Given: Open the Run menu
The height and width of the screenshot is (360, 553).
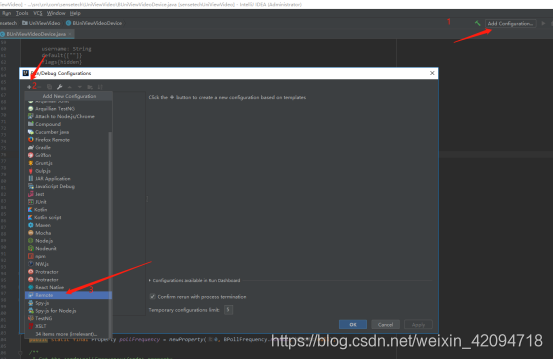Looking at the screenshot, I should click(6, 13).
